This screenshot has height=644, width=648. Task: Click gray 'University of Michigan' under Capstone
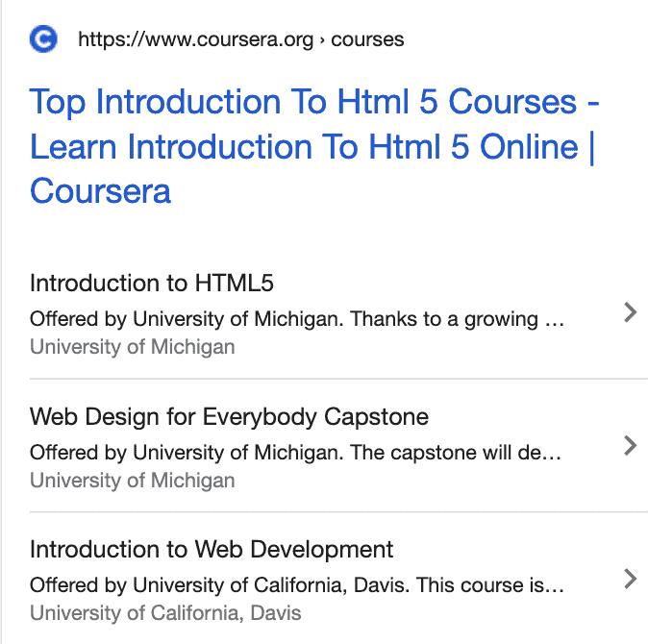tap(133, 481)
